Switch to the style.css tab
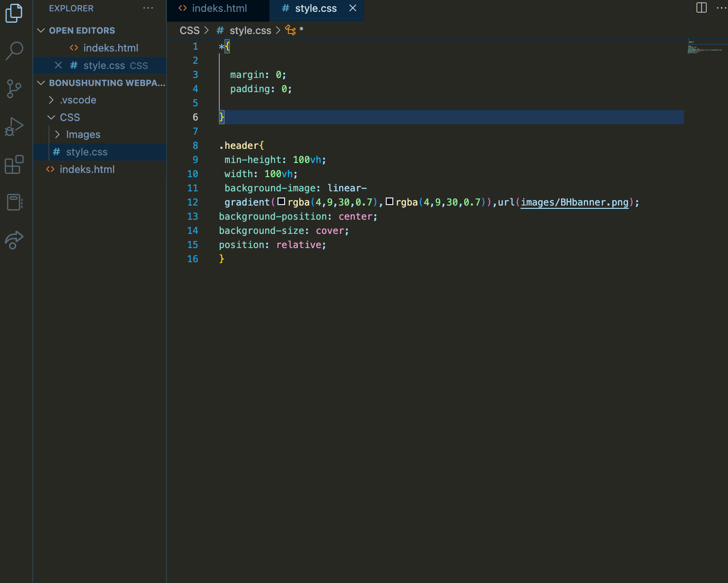This screenshot has height=583, width=728. coord(316,9)
